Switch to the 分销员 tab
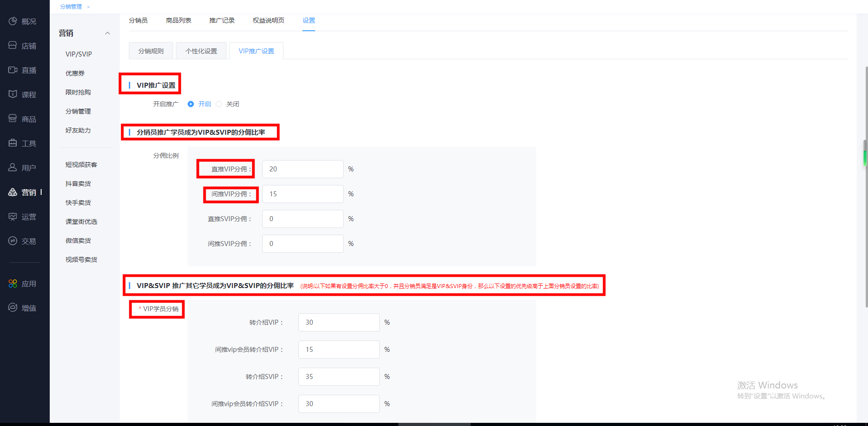 click(x=138, y=20)
